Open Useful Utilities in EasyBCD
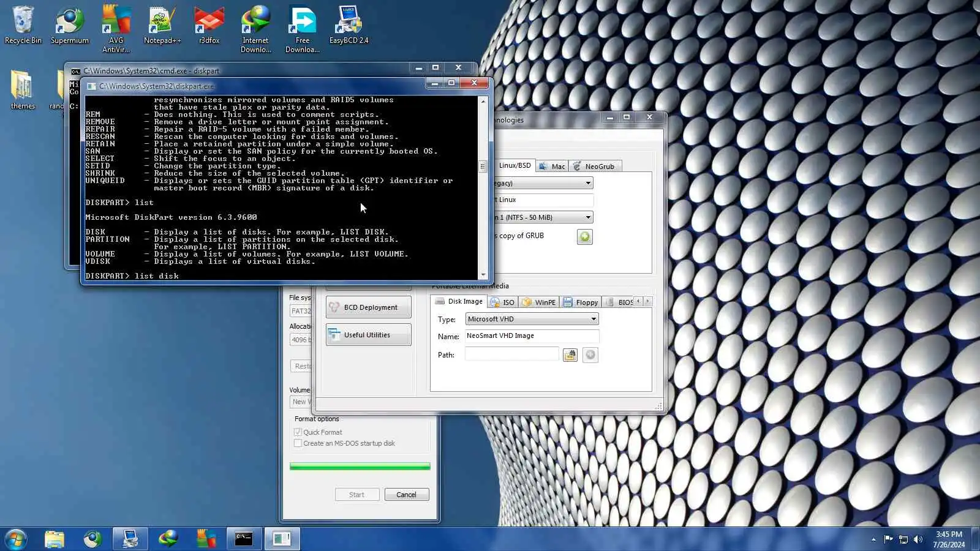Image resolution: width=980 pixels, height=551 pixels. [x=368, y=335]
